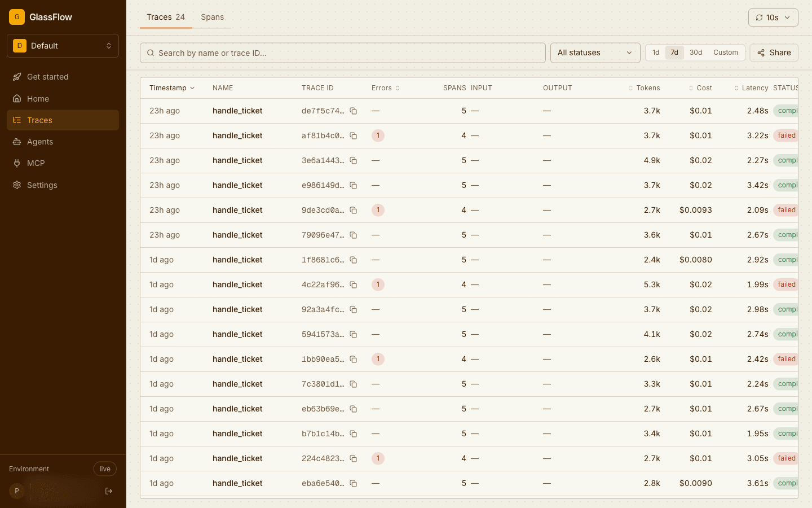This screenshot has height=508, width=812.
Task: Copy trace ID 5941573a
Action: point(354,335)
